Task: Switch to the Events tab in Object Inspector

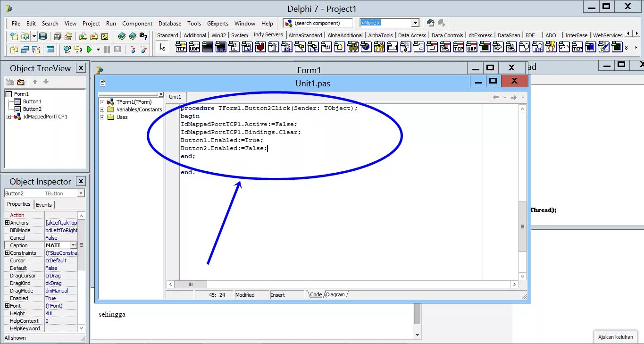Action: coord(44,204)
